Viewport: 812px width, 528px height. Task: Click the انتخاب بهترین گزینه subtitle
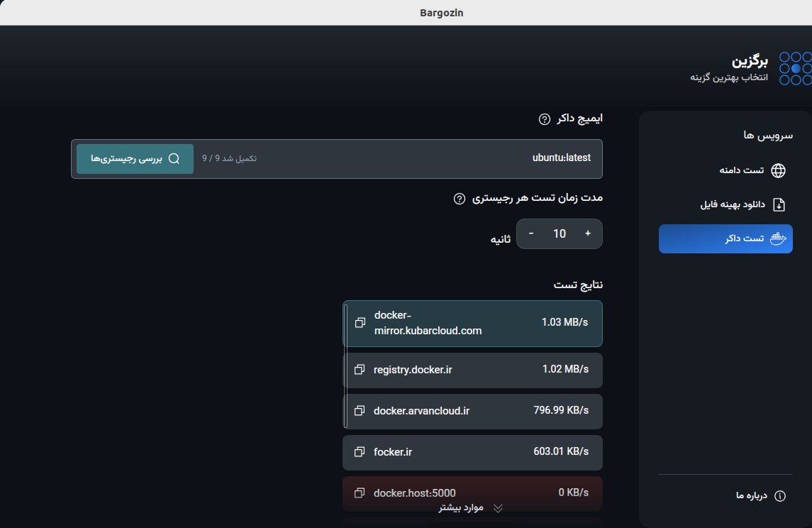coord(729,78)
